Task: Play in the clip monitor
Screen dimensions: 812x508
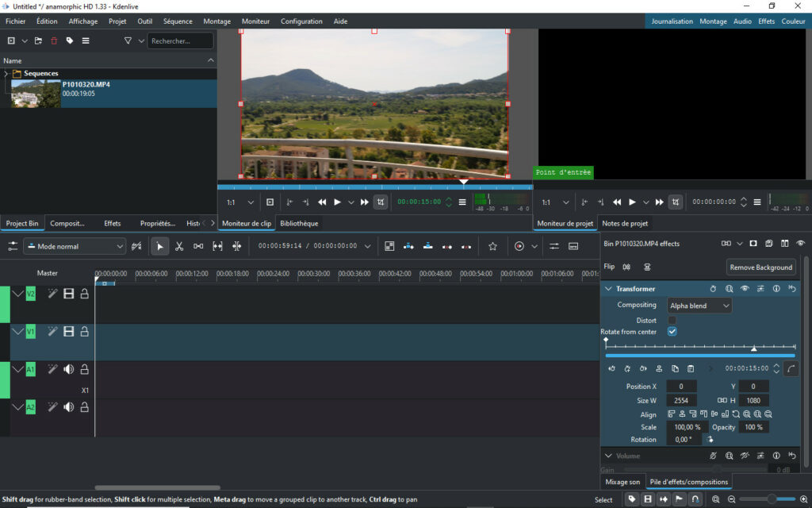Action: (337, 202)
